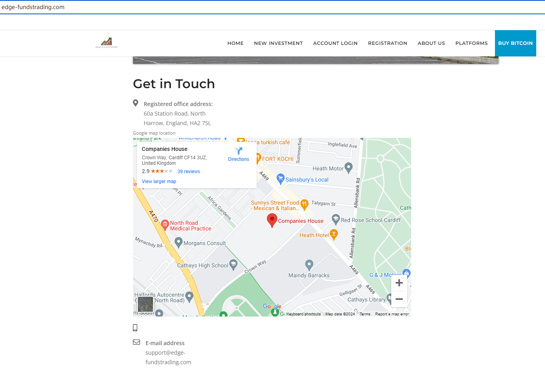Zoom in on the map
This screenshot has height=392, width=545.
pyautogui.click(x=399, y=283)
